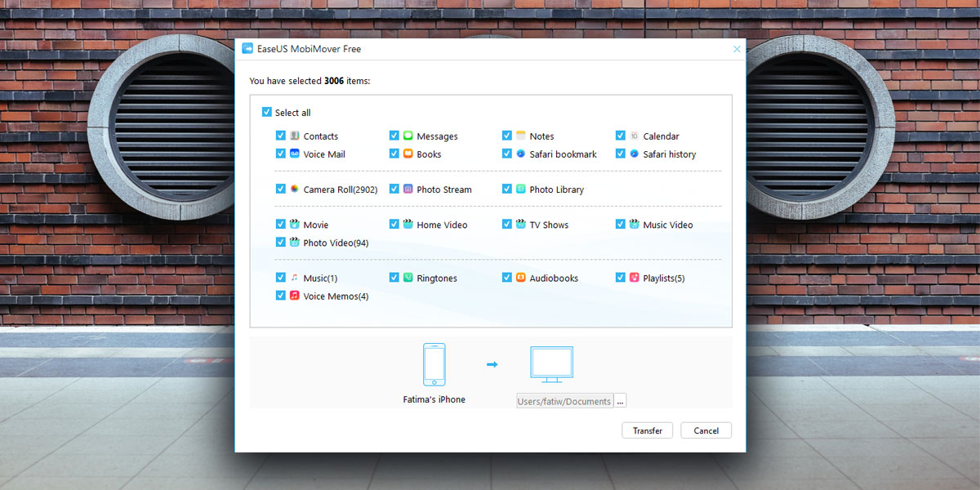Viewport: 980px width, 490px height.
Task: Toggle the Photo Stream checkbox
Action: click(394, 189)
